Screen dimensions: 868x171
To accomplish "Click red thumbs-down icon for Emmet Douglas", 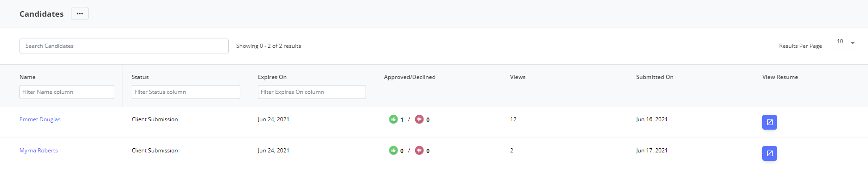I will (x=419, y=119).
